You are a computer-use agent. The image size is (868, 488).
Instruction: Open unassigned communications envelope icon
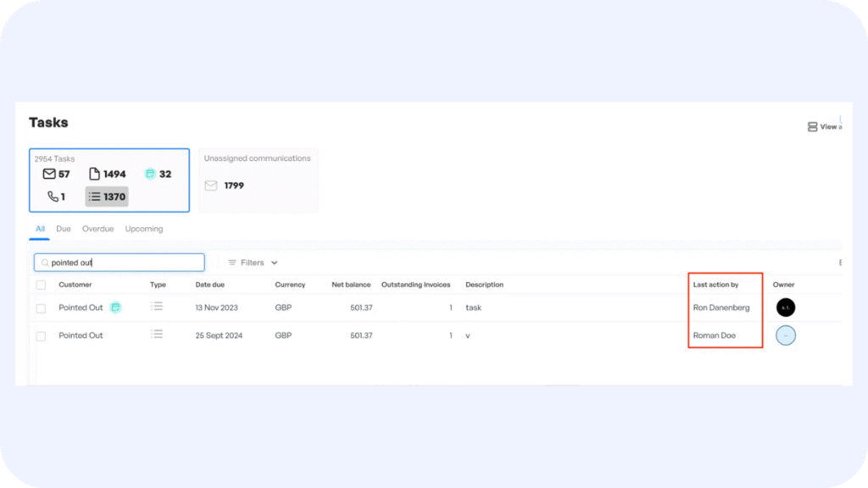211,186
